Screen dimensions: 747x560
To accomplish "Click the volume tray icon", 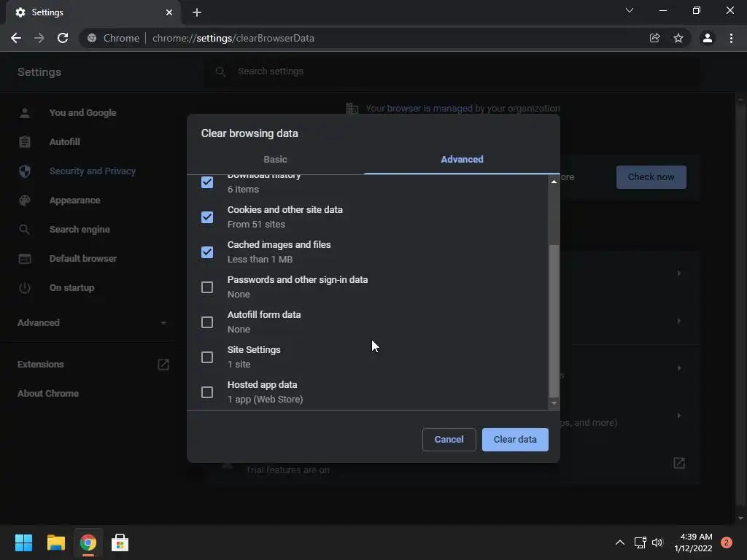I will pos(657,542).
